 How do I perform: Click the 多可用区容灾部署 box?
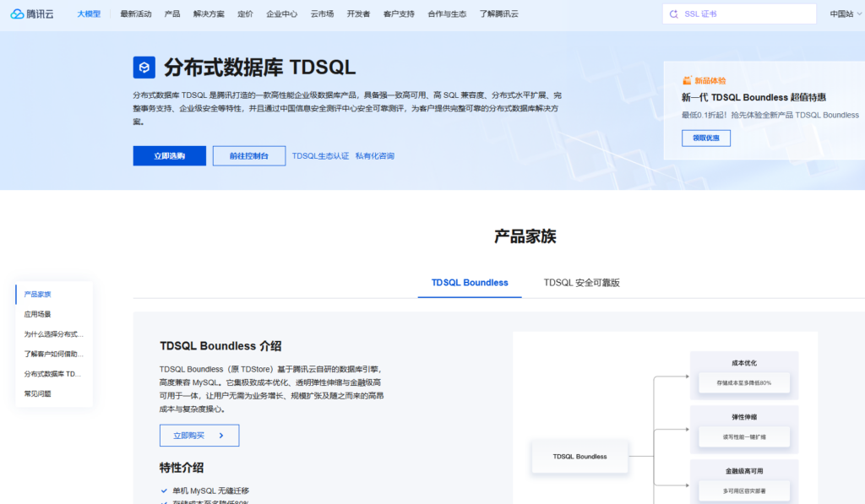[x=744, y=490]
